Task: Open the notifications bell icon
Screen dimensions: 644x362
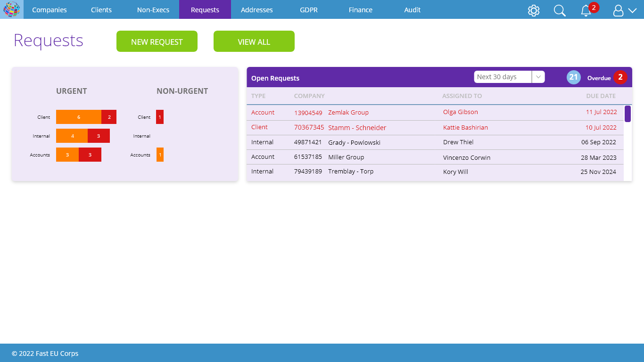Action: (x=586, y=10)
